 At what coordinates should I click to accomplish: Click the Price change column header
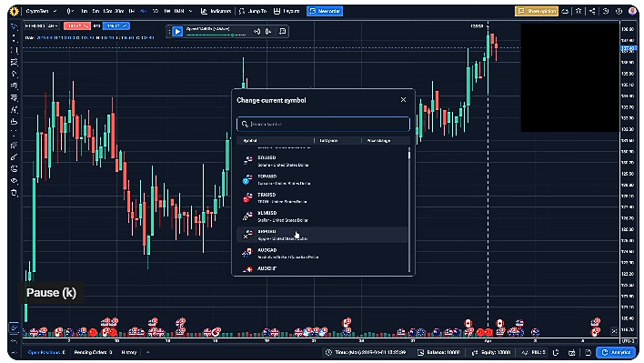(x=378, y=141)
